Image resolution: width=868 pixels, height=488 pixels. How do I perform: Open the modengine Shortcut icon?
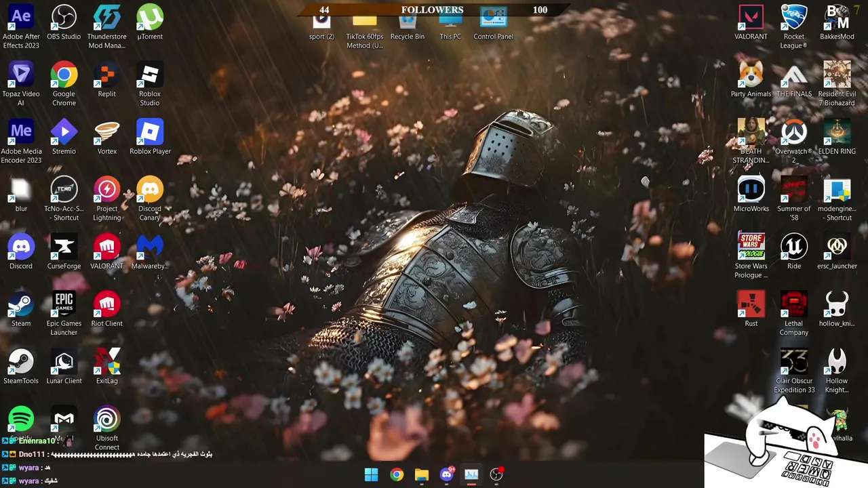pyautogui.click(x=837, y=199)
